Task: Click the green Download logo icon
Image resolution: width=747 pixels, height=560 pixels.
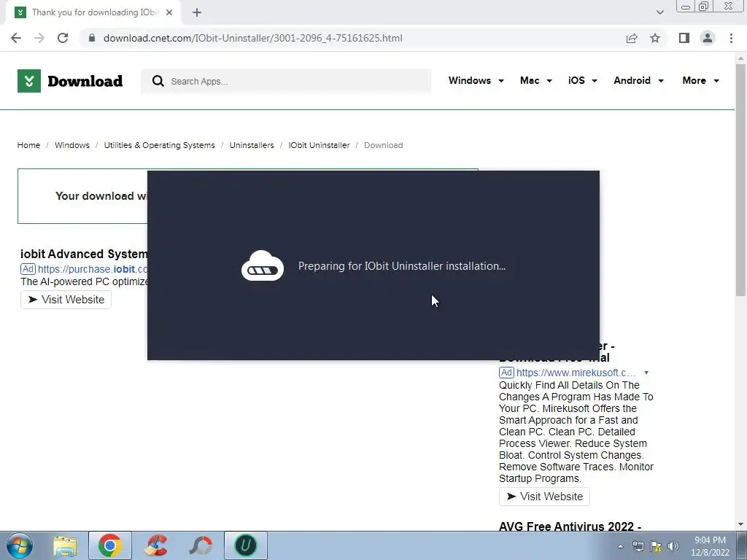Action: pyautogui.click(x=29, y=81)
